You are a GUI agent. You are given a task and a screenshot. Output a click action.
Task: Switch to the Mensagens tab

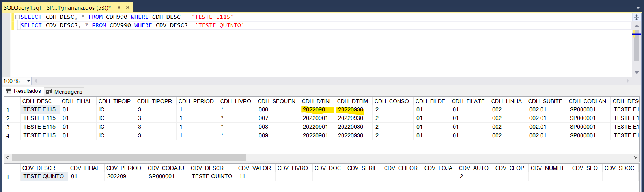[x=64, y=92]
